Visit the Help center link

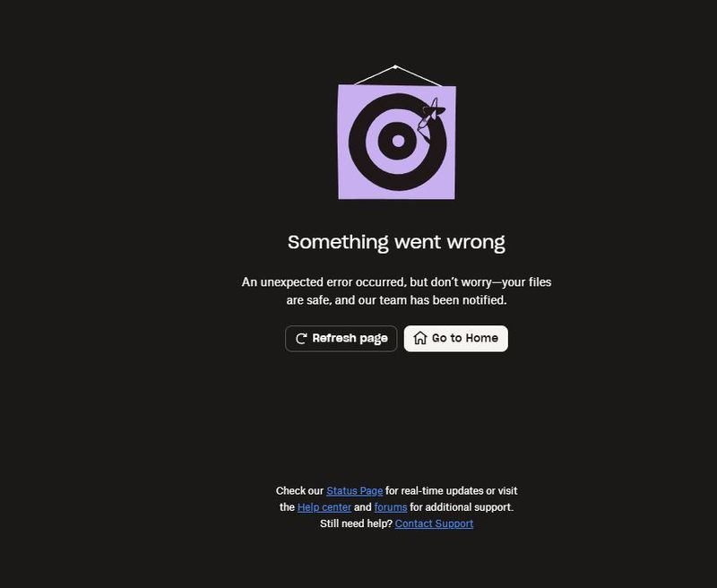pyautogui.click(x=324, y=507)
